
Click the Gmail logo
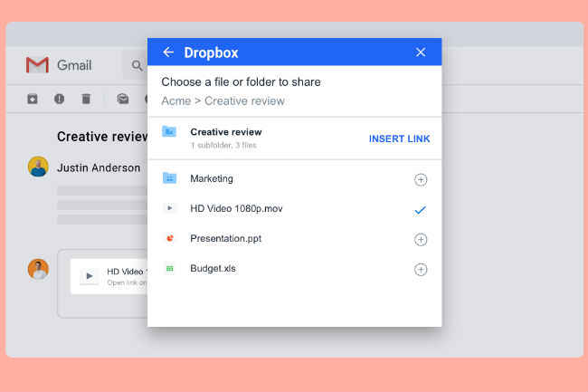(37, 65)
